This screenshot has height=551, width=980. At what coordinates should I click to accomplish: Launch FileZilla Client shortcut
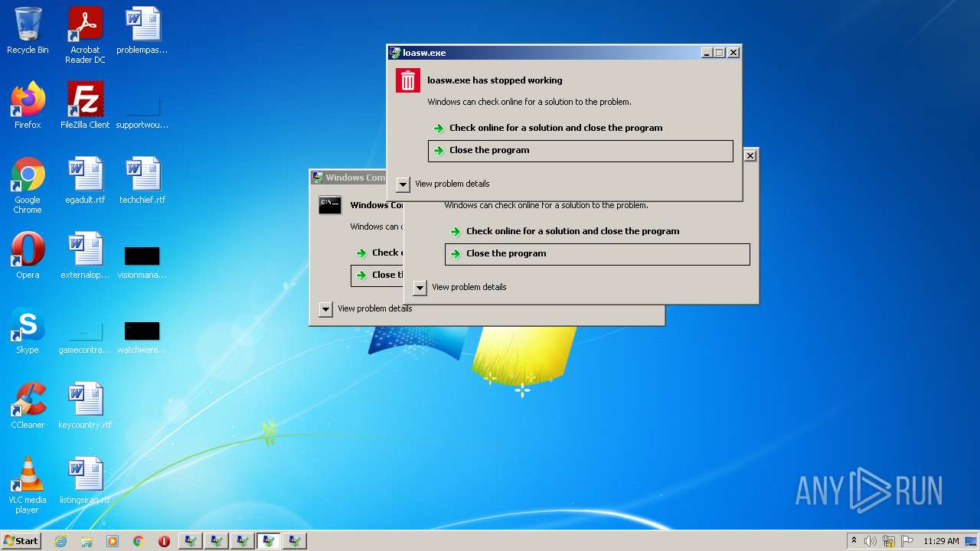coord(85,106)
